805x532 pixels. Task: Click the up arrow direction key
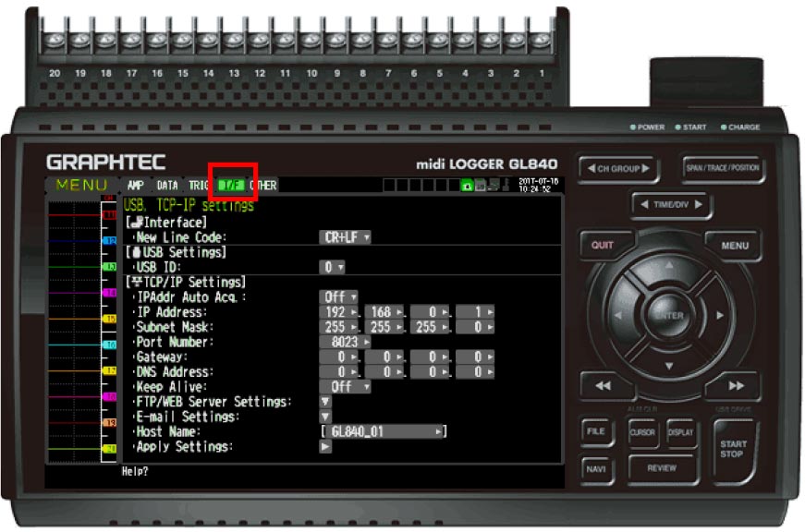point(669,267)
